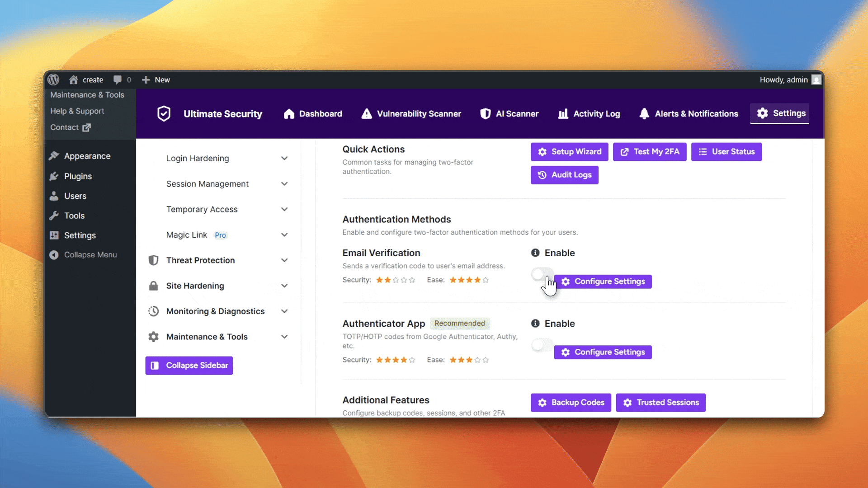Click the Additional Features heading
Screen dimensions: 868x488
point(386,400)
